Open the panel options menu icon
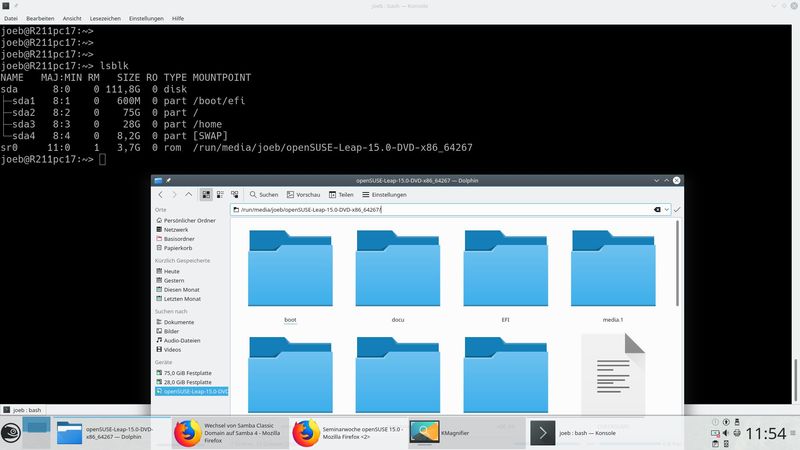 coord(793,433)
